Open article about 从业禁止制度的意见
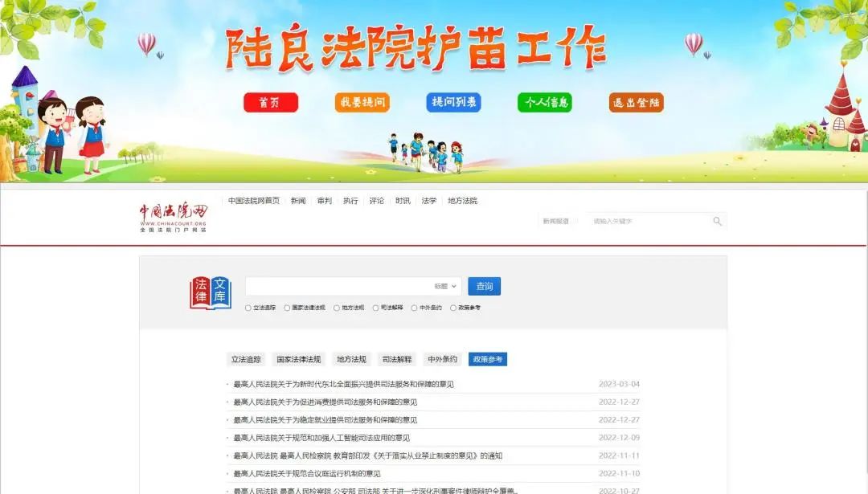The height and width of the screenshot is (494, 868). pyautogui.click(x=367, y=455)
